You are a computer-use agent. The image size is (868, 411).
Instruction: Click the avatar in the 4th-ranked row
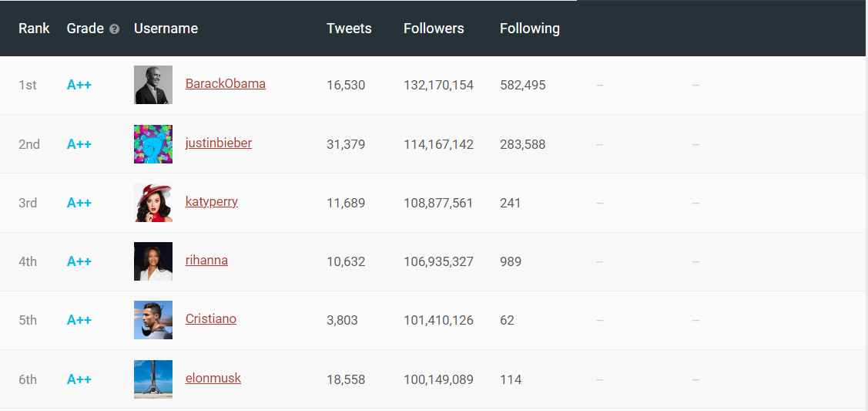tap(153, 261)
